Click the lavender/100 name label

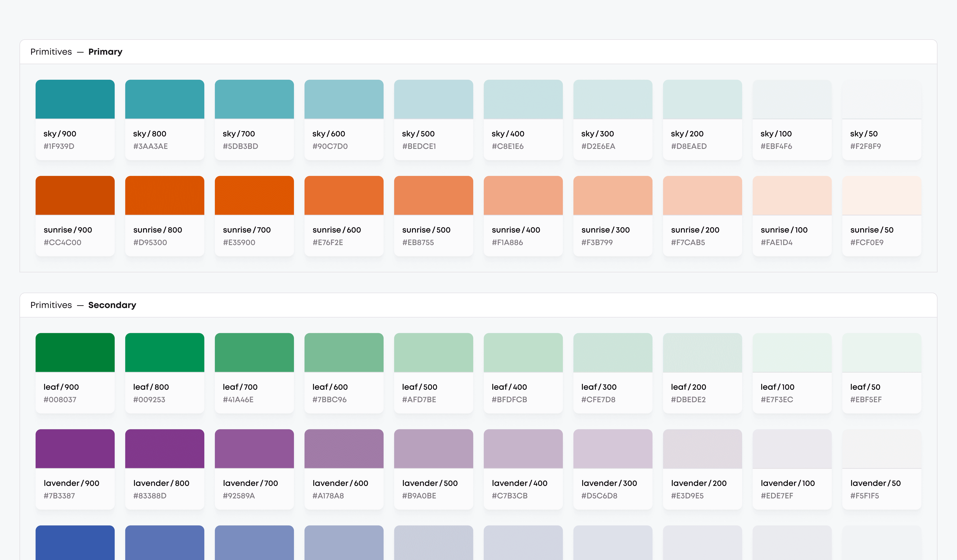click(x=788, y=483)
